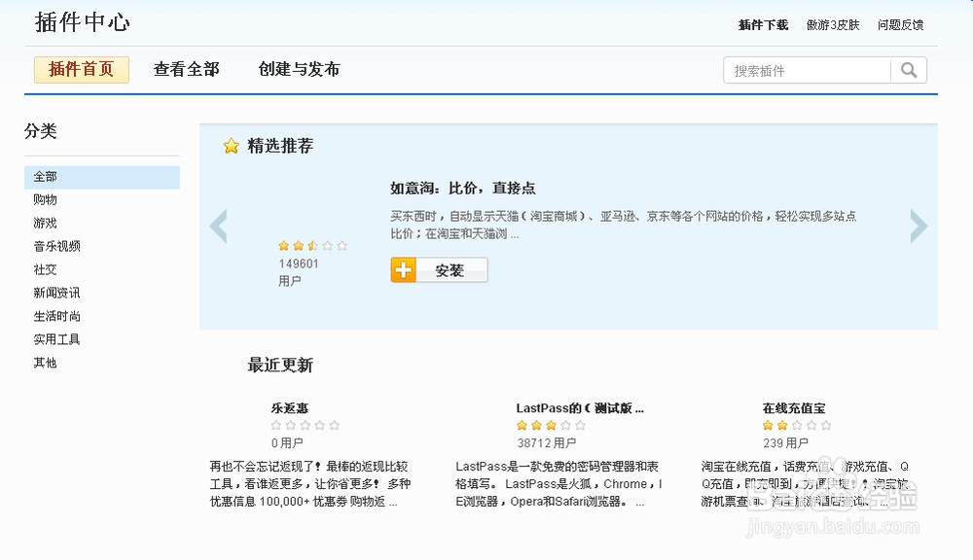Click the 在线充值宝 description paragraph
This screenshot has width=973, height=560.
click(x=805, y=484)
